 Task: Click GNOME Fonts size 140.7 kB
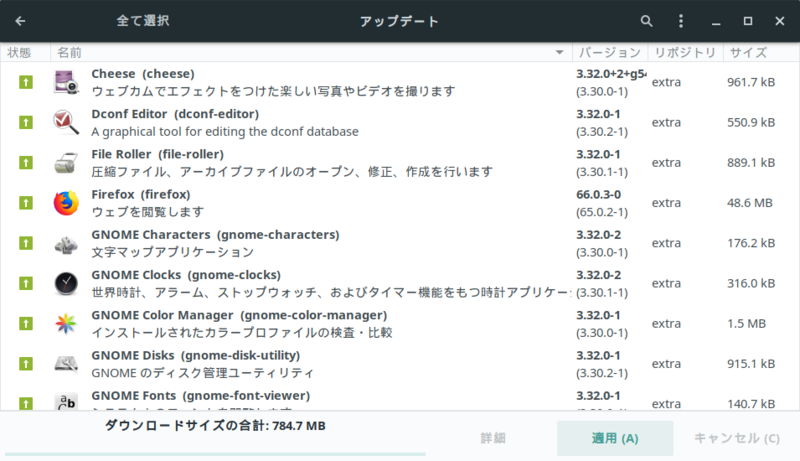[x=751, y=404]
